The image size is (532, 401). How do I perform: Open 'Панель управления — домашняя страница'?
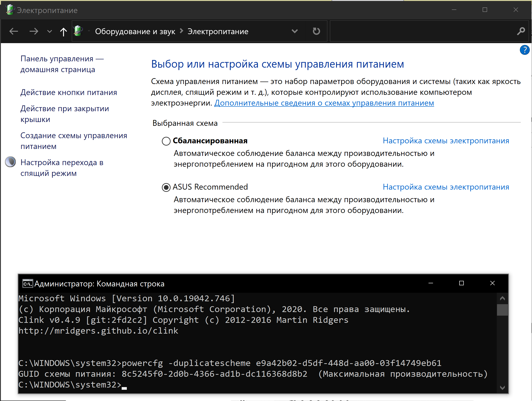click(62, 64)
